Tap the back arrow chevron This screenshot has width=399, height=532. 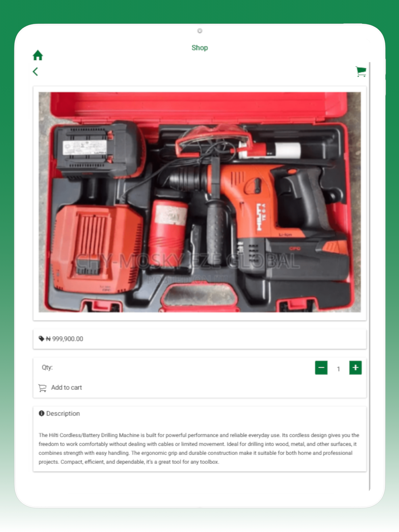(x=35, y=72)
